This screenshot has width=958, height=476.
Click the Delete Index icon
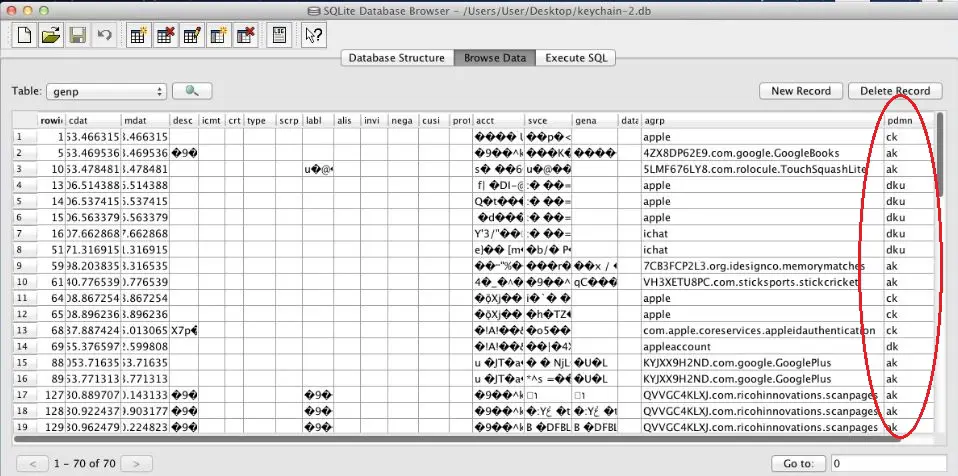click(243, 36)
